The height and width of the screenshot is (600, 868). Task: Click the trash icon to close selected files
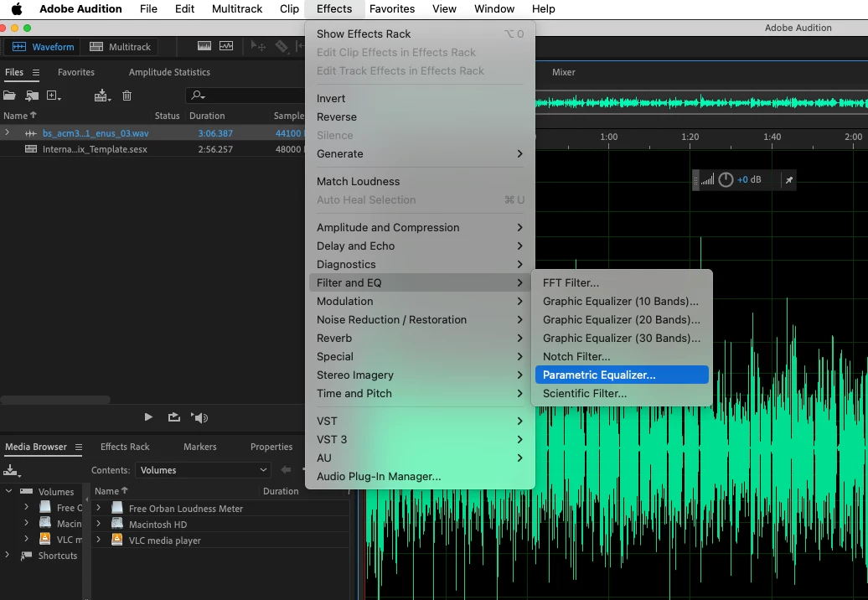127,96
